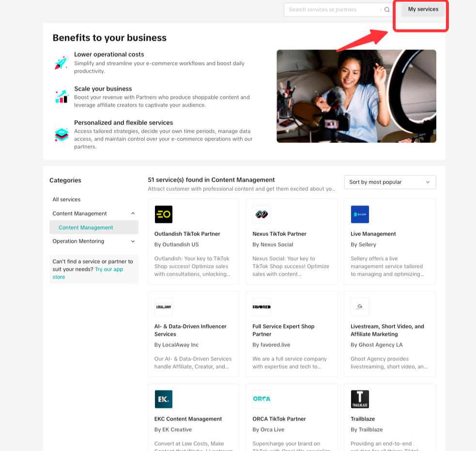Select All services category
This screenshot has width=476, height=451.
click(66, 199)
